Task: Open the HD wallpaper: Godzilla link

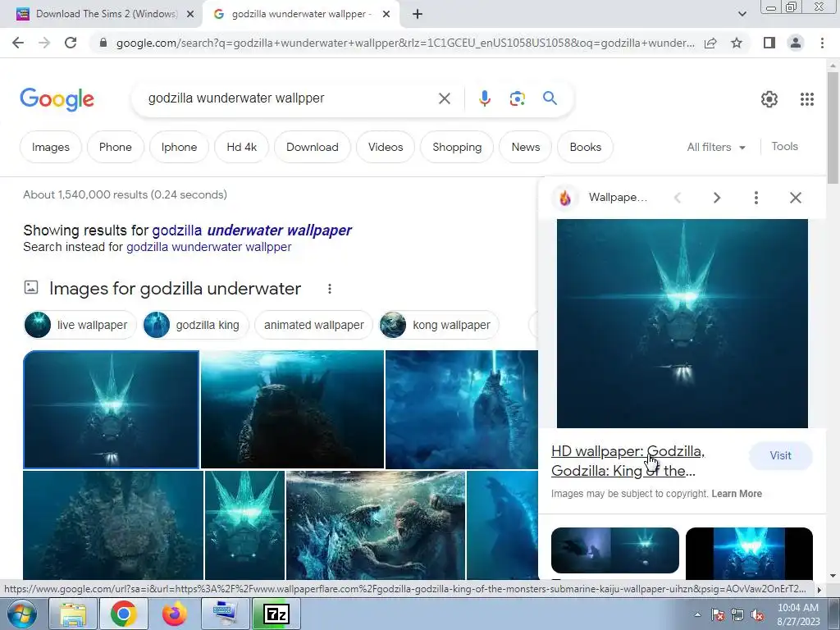Action: click(628, 461)
